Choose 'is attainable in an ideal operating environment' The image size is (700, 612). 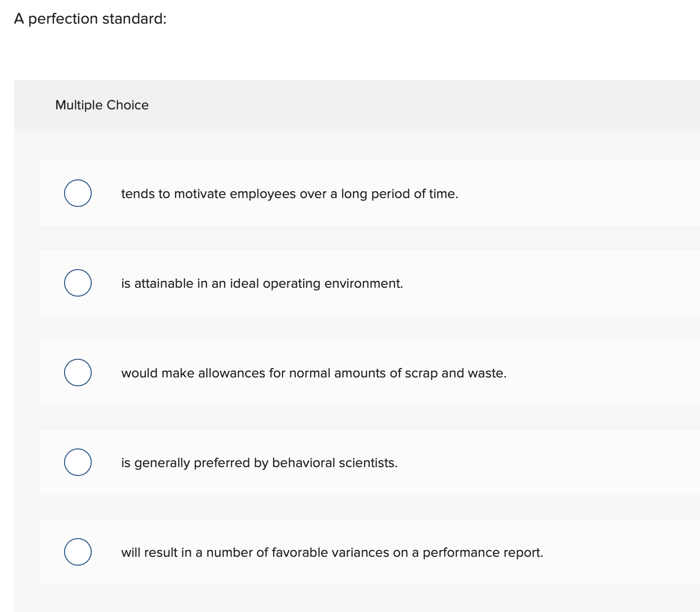262,283
